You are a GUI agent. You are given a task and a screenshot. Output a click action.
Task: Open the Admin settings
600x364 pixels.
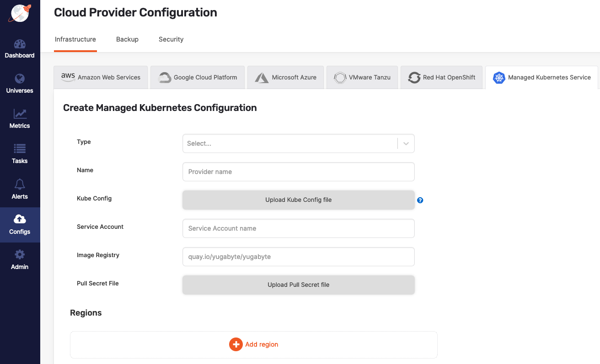point(20,259)
